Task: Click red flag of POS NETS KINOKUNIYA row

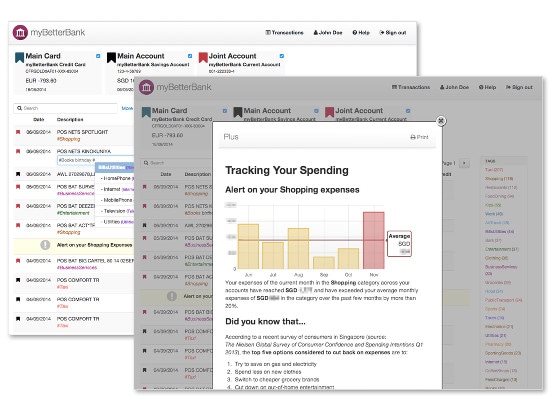Action: [x=18, y=151]
